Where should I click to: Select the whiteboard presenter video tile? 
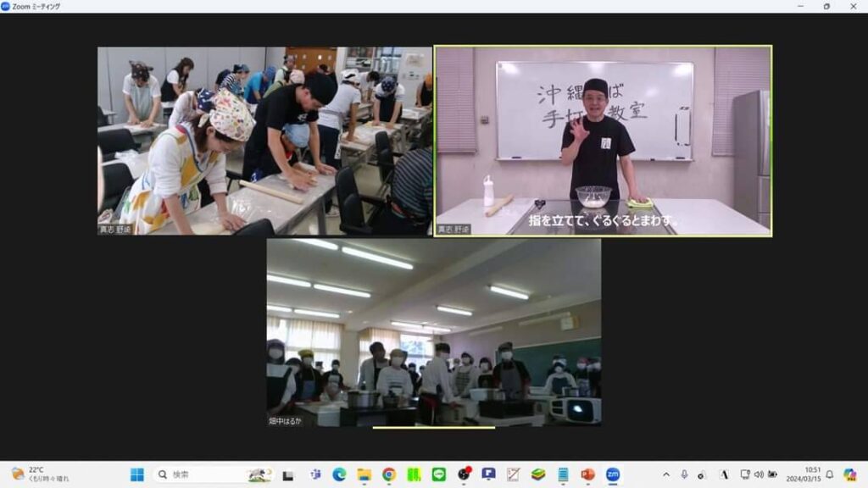coord(603,141)
